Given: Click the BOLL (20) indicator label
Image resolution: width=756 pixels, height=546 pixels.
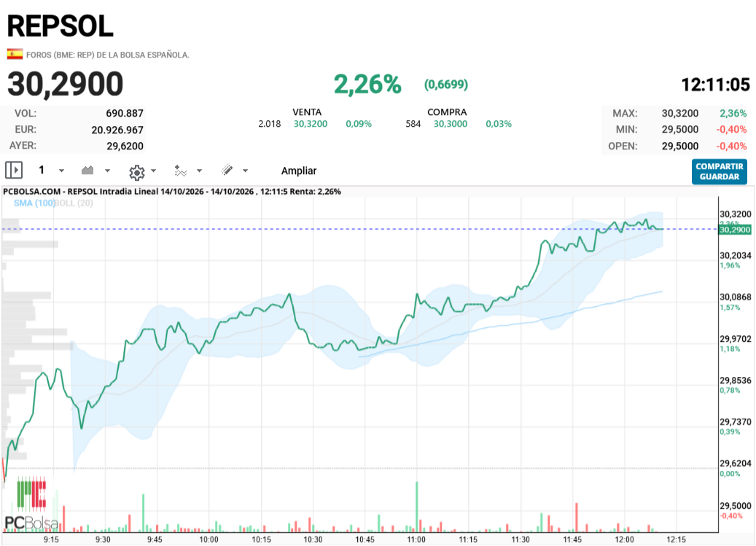Looking at the screenshot, I should pos(74,203).
